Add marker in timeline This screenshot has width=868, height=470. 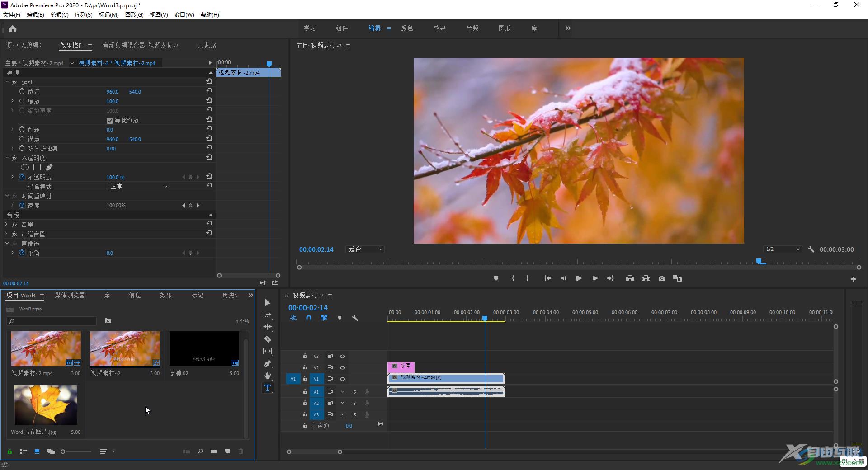pos(340,318)
